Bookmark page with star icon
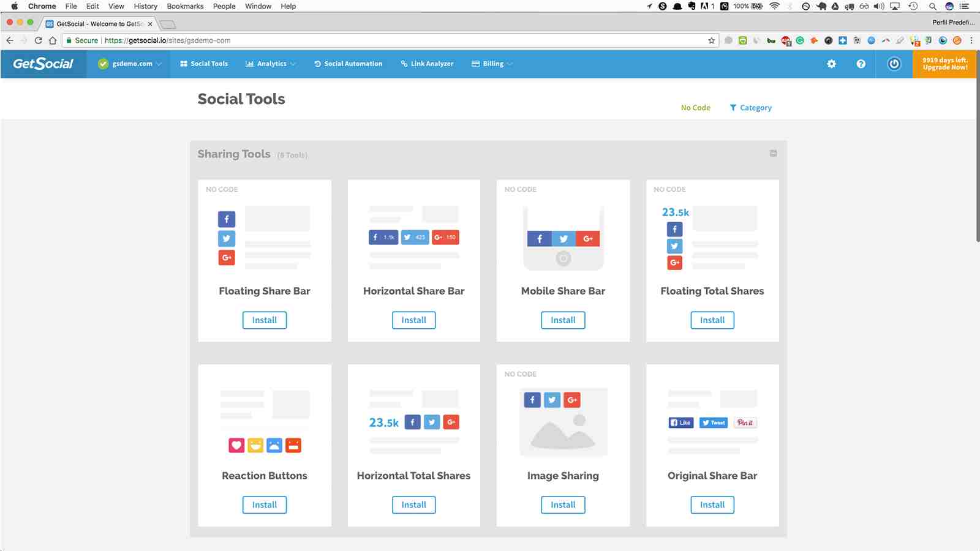The image size is (980, 551). [711, 40]
